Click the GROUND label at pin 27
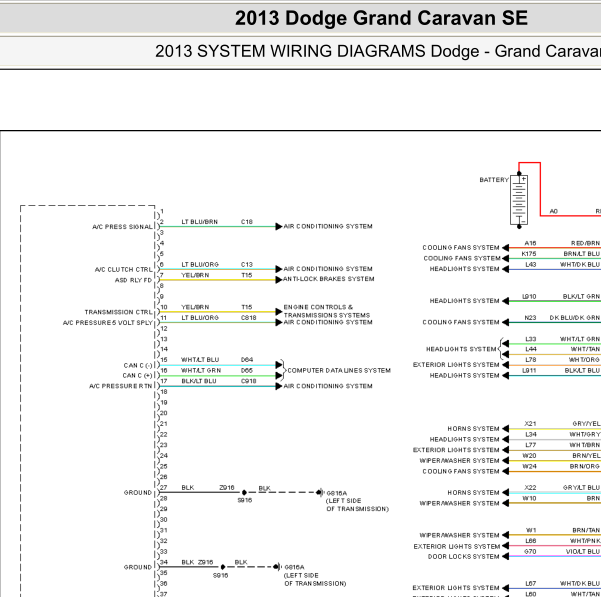Image resolution: width=601 pixels, height=597 pixels. tap(138, 492)
